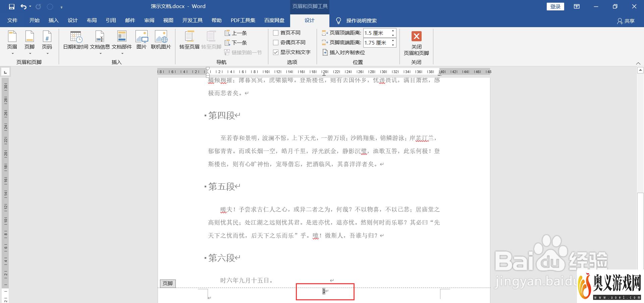
Task: Switch to the 审阅 (Review) tab
Action: [x=149, y=20]
